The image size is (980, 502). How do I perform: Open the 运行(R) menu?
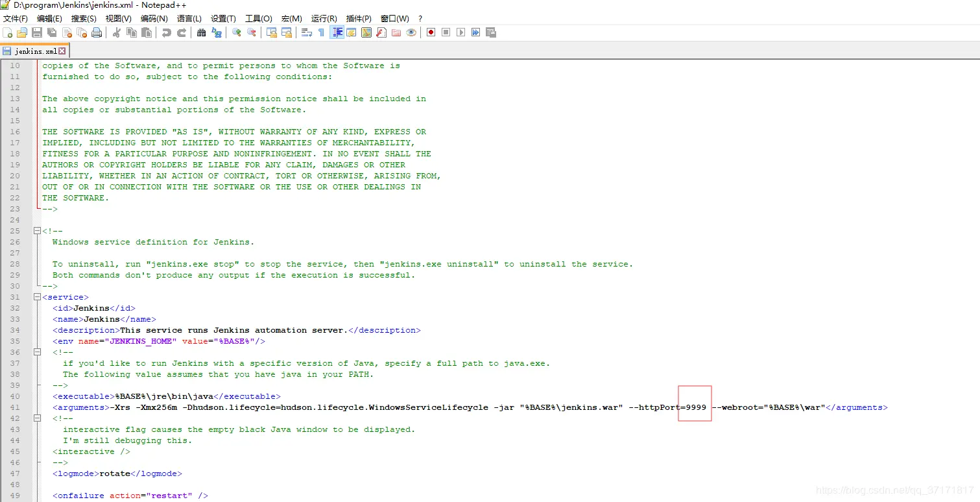tap(324, 18)
